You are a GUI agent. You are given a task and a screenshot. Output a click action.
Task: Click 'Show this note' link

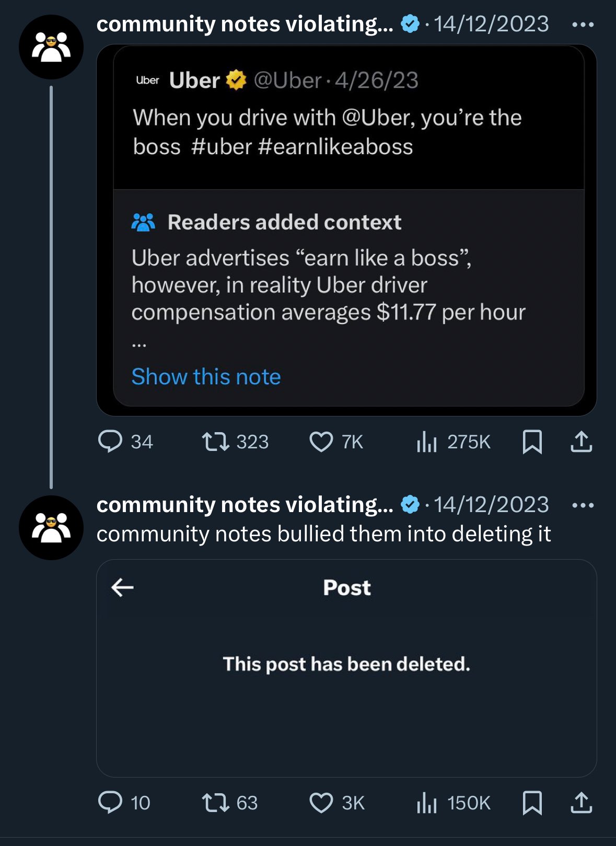[x=206, y=376]
